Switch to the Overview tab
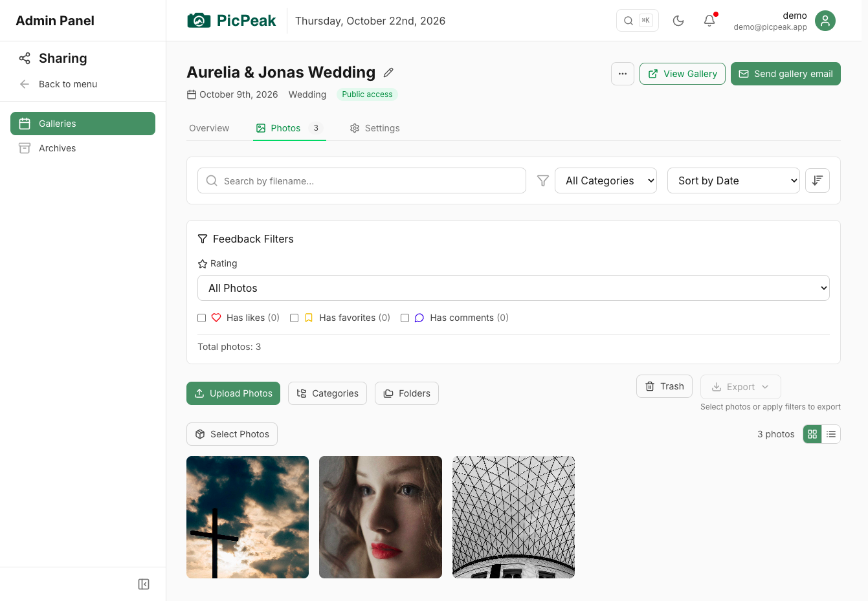This screenshot has height=601, width=868. pyautogui.click(x=209, y=128)
